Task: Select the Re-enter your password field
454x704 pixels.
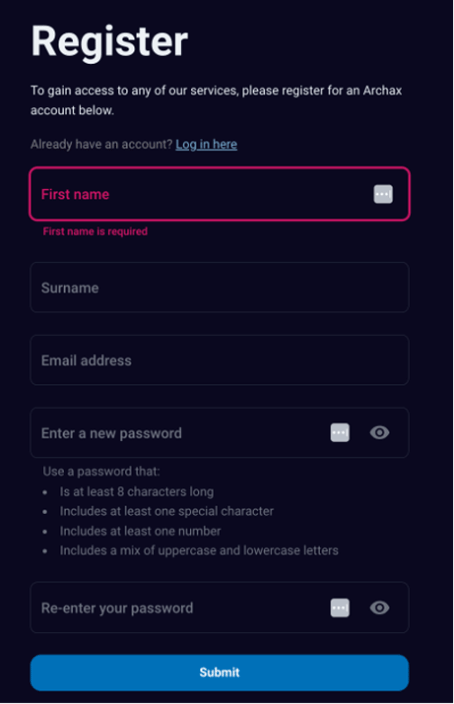Action: (x=220, y=607)
